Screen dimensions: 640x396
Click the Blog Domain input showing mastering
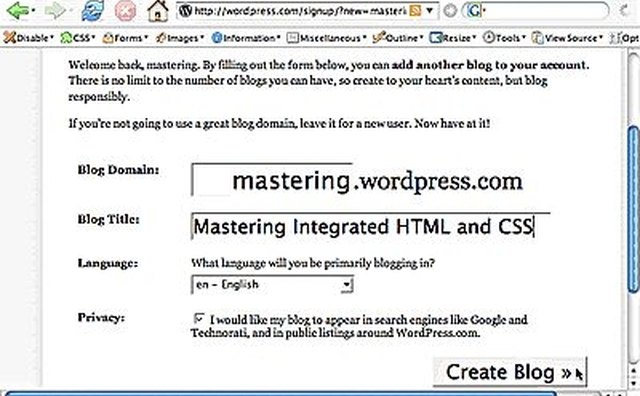coord(271,180)
